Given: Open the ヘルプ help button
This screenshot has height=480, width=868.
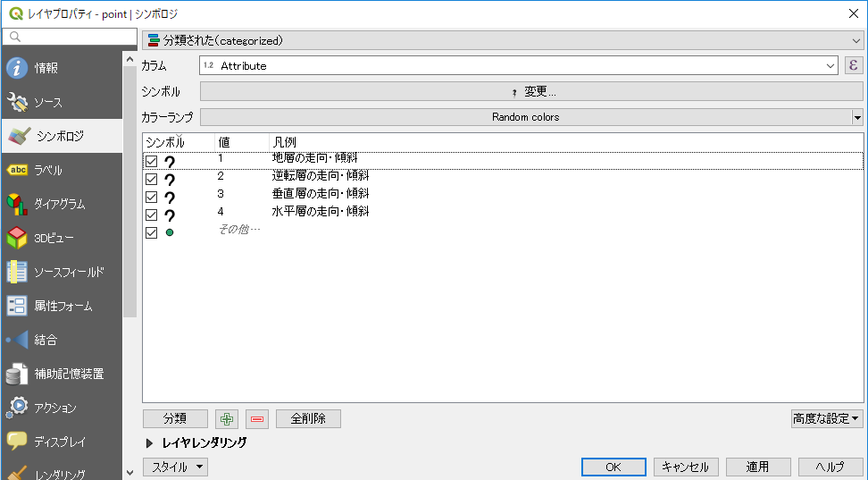Looking at the screenshot, I should point(830,467).
